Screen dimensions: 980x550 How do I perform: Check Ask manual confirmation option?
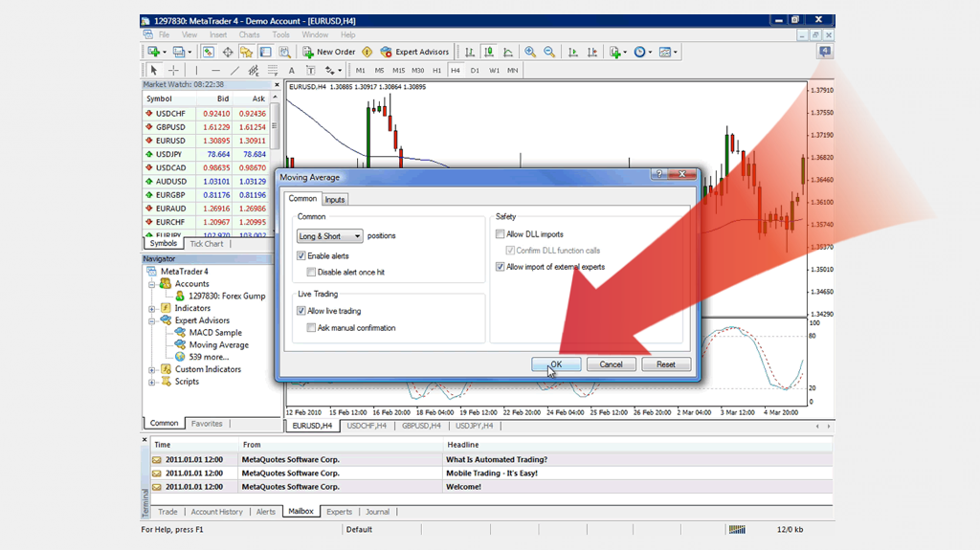coord(311,328)
